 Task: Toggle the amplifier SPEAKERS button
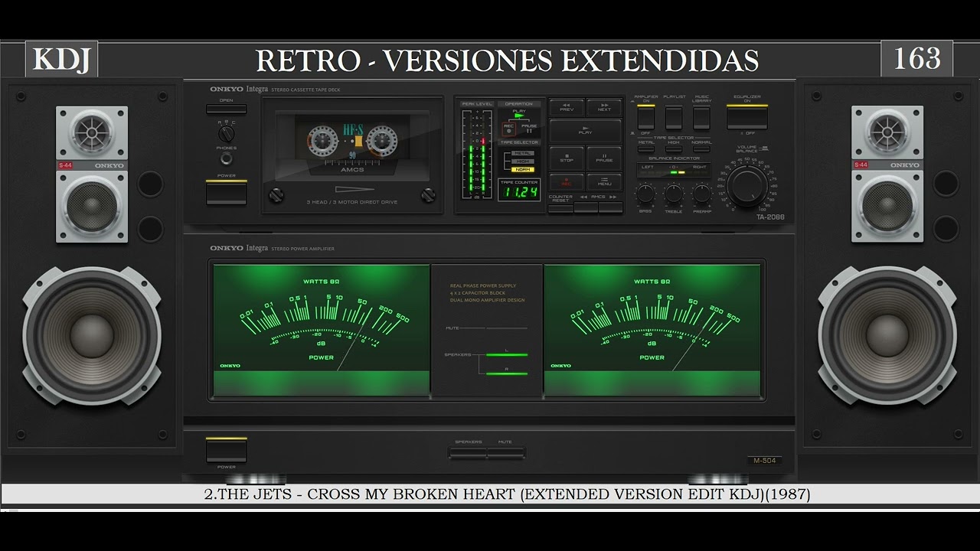(468, 452)
